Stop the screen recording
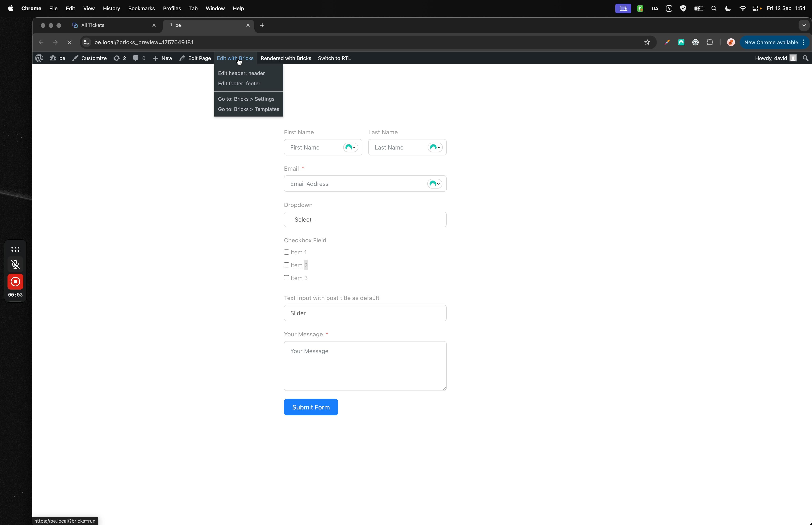This screenshot has height=525, width=812. tap(15, 282)
